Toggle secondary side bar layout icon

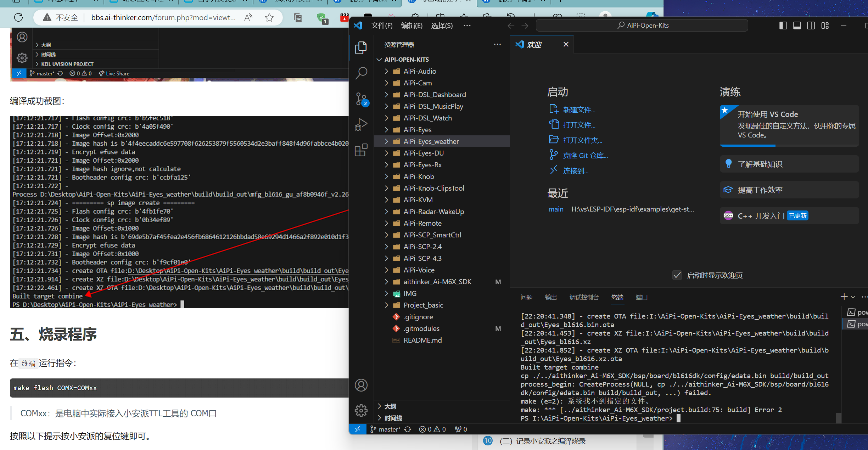click(811, 26)
